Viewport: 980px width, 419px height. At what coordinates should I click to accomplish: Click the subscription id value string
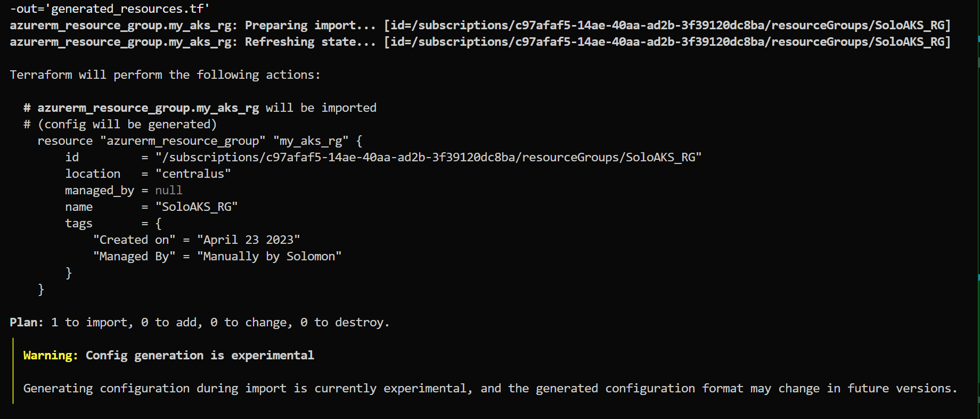[428, 158]
